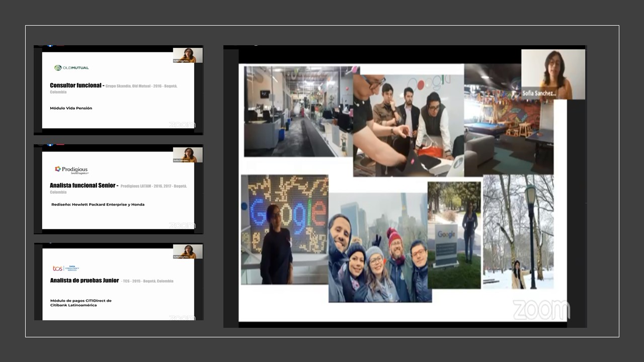Click 'Módulo de pagos CITIDirect de' text
The height and width of the screenshot is (362, 644).
tap(81, 301)
